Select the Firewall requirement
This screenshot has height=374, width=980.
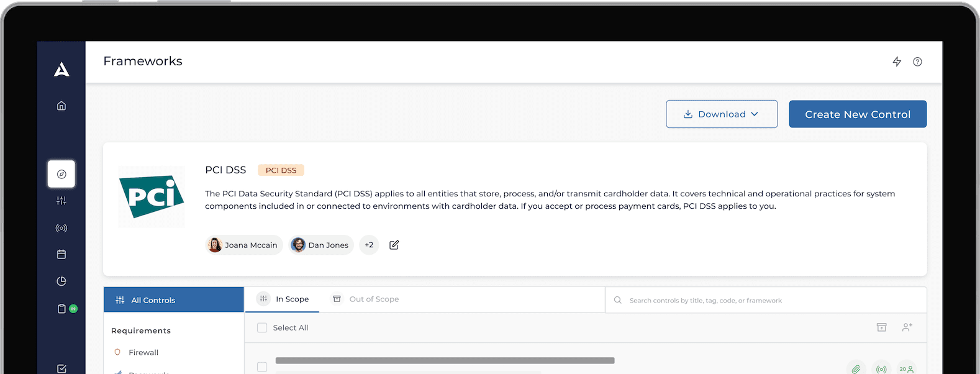(143, 352)
